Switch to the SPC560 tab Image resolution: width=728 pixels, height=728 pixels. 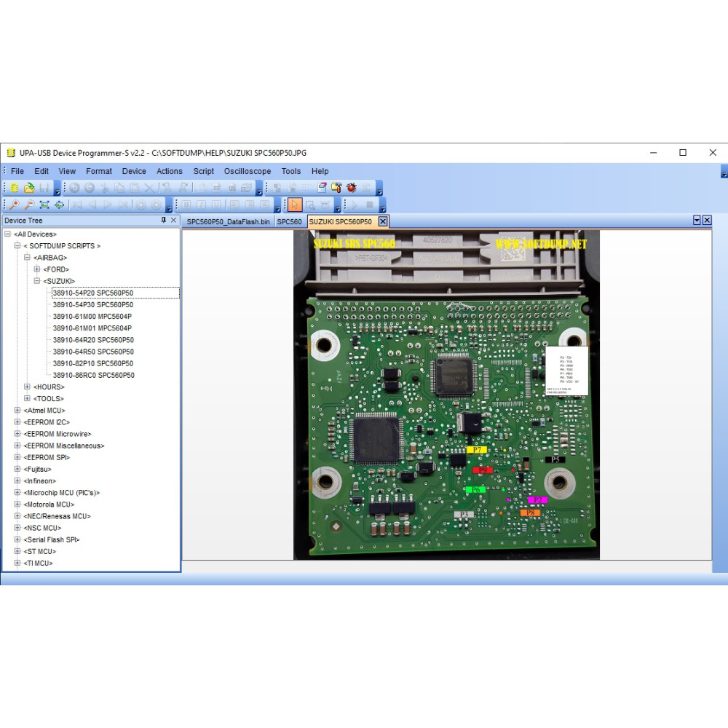(x=289, y=222)
